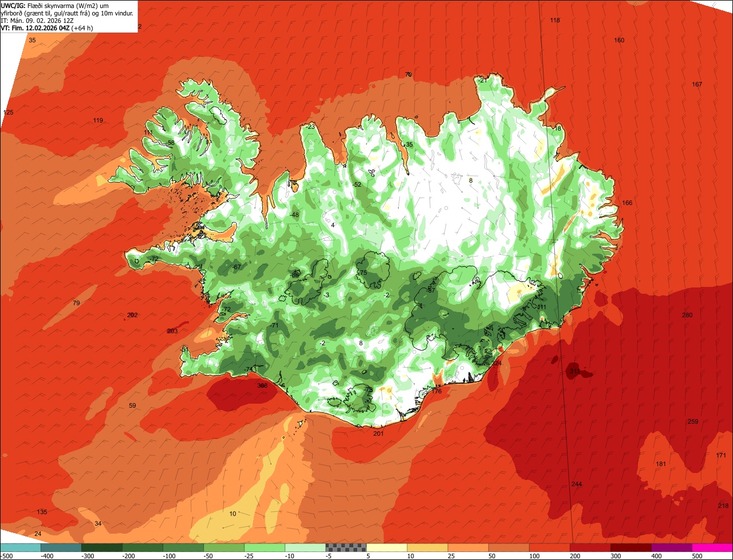The height and width of the screenshot is (560, 733).
Task: Click the '176' value on the southeast coast
Action: 437,391
